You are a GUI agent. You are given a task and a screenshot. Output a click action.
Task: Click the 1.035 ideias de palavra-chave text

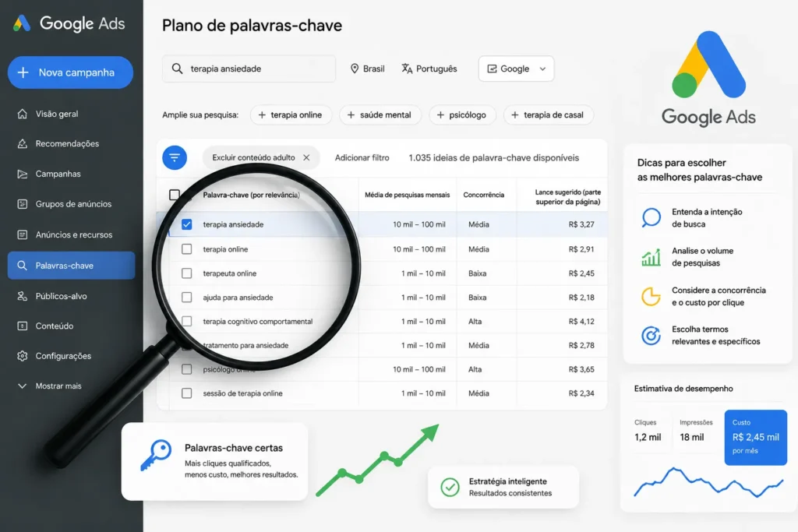click(493, 157)
